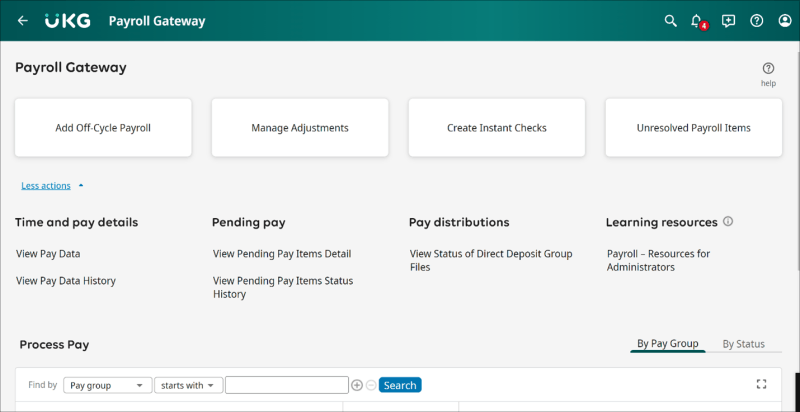The image size is (800, 412).
Task: Open View Pending Pay Items Detail link
Action: tap(282, 253)
